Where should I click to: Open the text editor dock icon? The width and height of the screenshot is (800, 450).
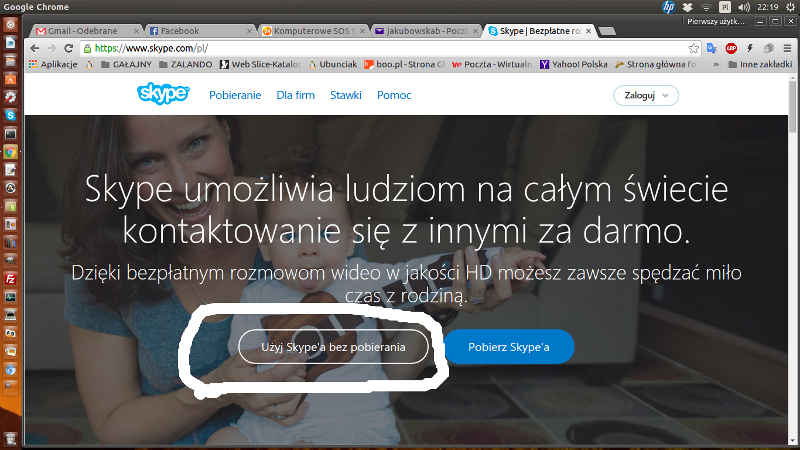pos(10,170)
